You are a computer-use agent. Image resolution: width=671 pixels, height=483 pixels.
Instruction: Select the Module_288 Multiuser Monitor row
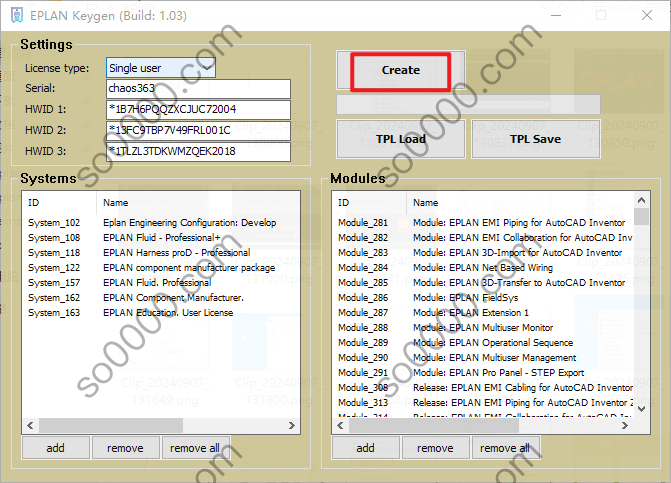[x=483, y=328]
